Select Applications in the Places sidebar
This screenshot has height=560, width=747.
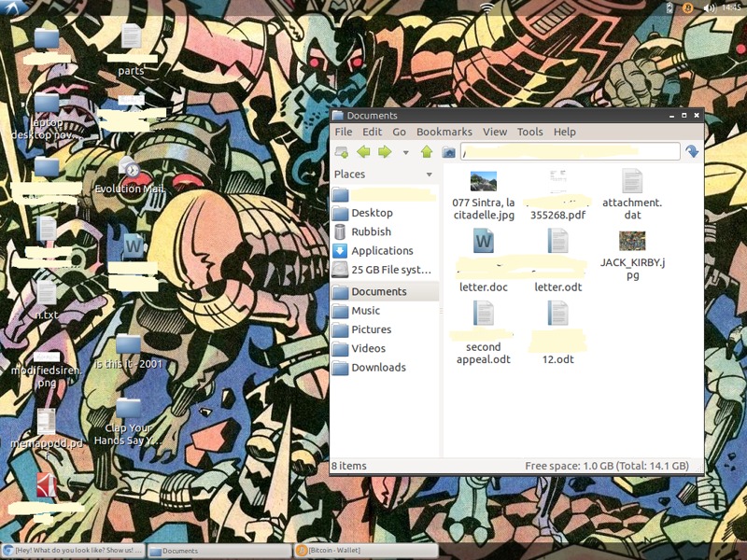tap(385, 251)
